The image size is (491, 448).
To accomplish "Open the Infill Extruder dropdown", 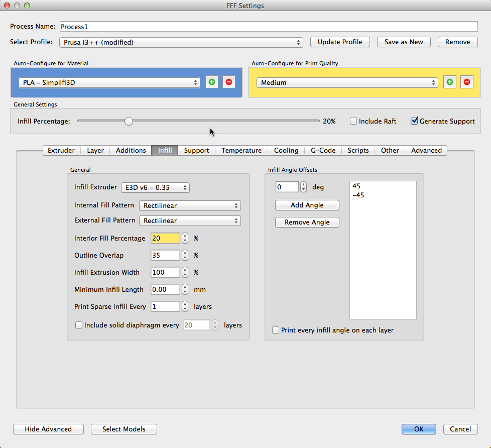I will pyautogui.click(x=155, y=188).
